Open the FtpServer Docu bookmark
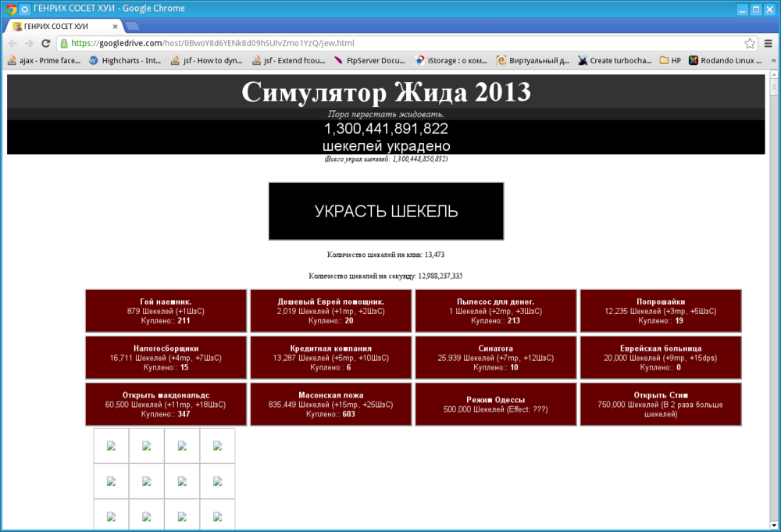This screenshot has width=781, height=532. (x=375, y=59)
